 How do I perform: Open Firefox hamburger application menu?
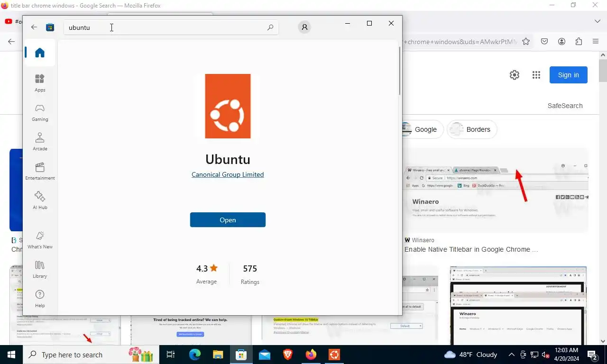(596, 41)
